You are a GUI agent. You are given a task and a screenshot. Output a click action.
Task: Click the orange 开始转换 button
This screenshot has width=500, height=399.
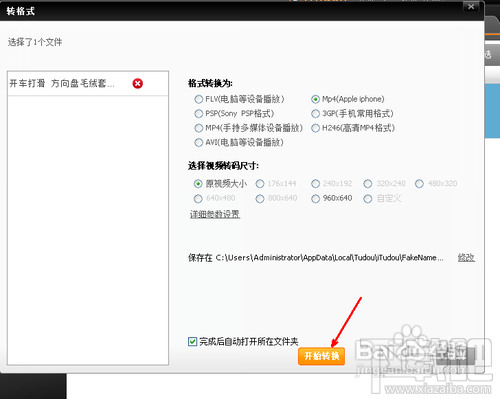(x=321, y=356)
